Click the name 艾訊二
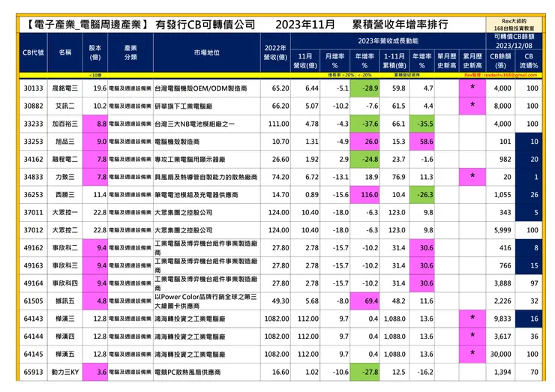The height and width of the screenshot is (392, 555). (x=64, y=106)
